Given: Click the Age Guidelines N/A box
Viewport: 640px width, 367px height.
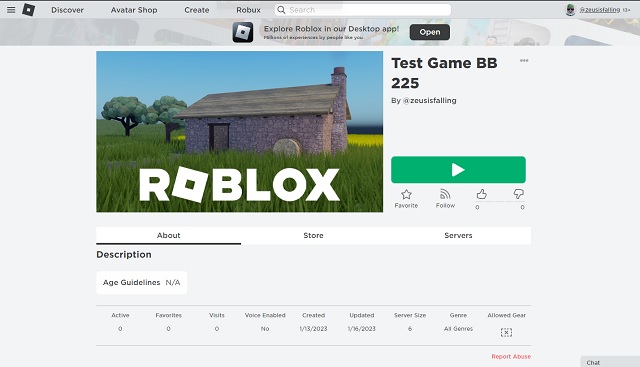Looking at the screenshot, I should tap(142, 282).
